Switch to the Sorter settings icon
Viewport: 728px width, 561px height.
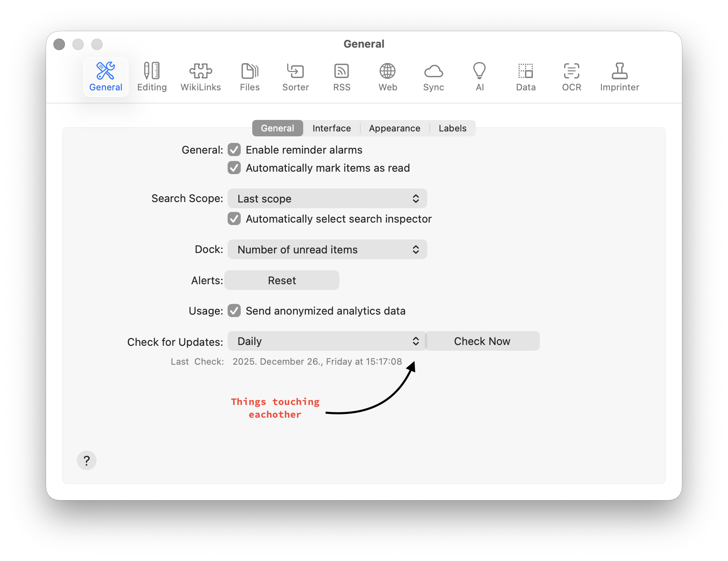pyautogui.click(x=295, y=77)
